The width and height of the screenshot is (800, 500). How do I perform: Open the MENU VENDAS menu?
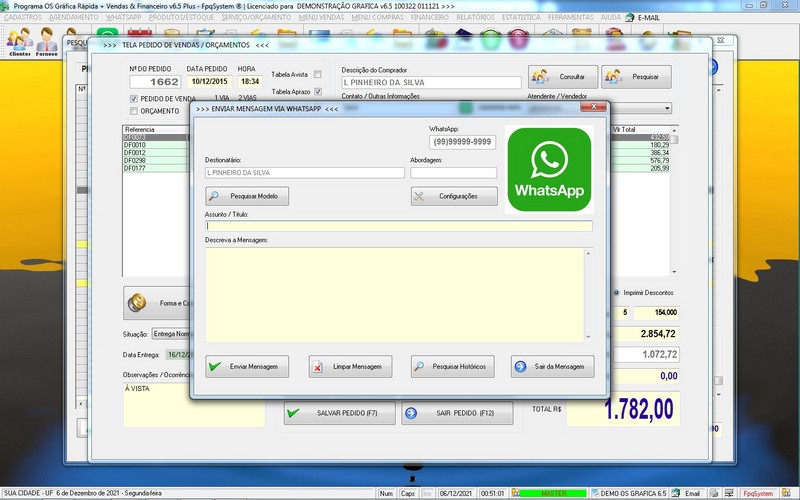(x=321, y=17)
